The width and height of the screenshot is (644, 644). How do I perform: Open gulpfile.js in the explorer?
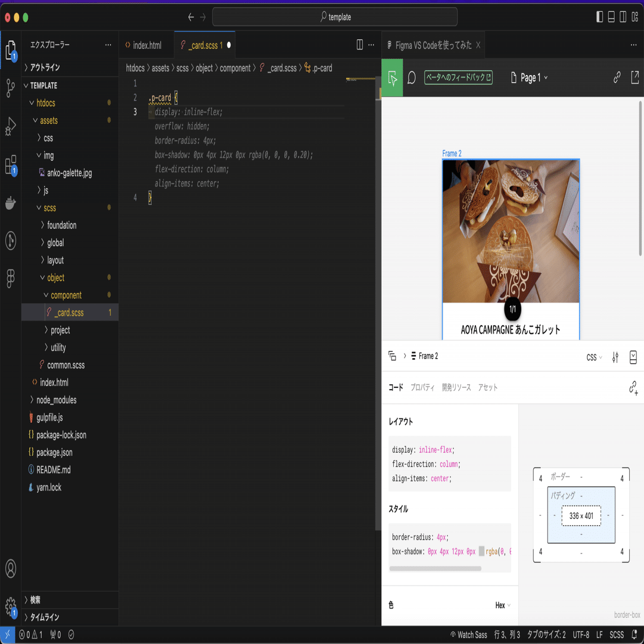49,417
